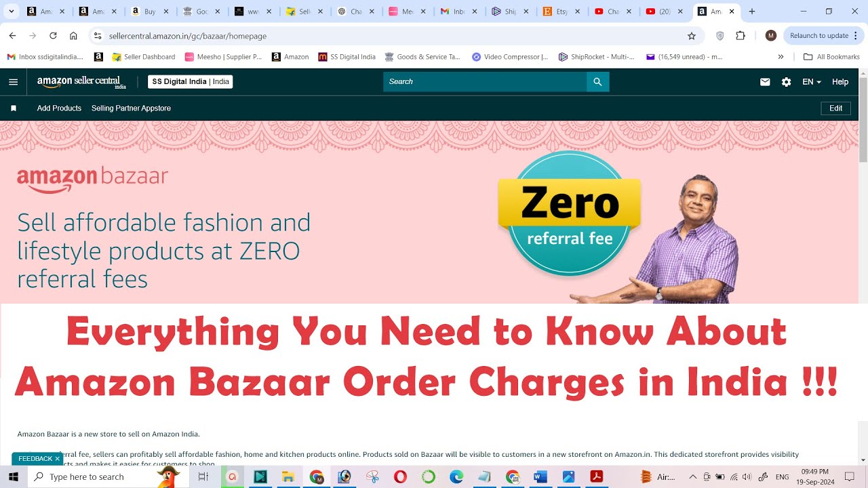868x488 pixels.
Task: Click the Add Products link
Action: [59, 108]
